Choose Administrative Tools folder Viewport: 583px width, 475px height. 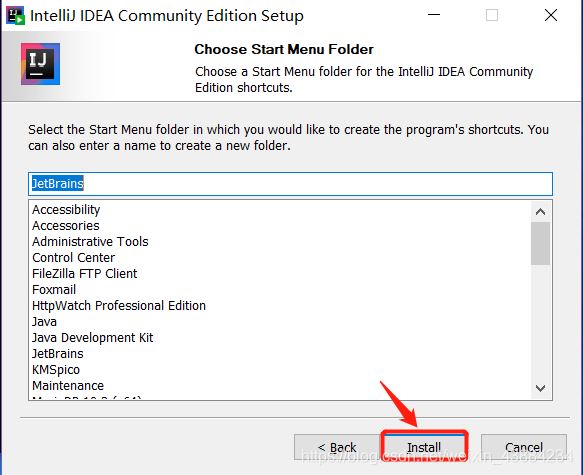90,242
